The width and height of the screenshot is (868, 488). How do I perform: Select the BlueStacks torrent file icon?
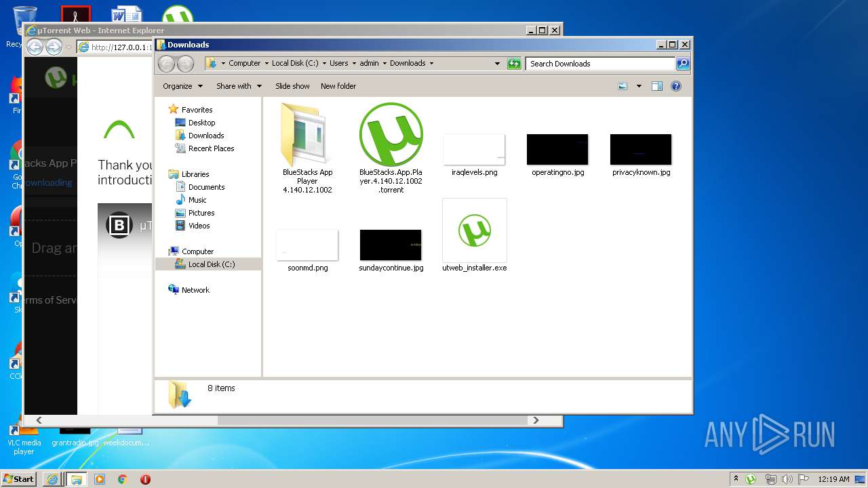coord(391,134)
